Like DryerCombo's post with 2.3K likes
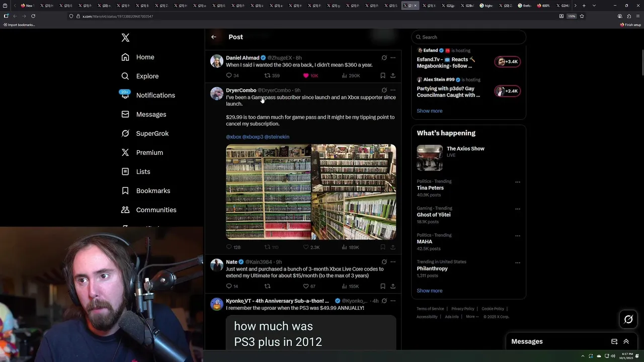This screenshot has width=644, height=362. coord(311,247)
